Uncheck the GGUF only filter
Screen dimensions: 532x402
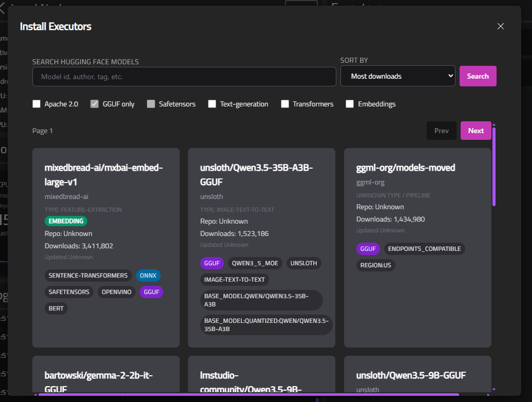(x=94, y=104)
